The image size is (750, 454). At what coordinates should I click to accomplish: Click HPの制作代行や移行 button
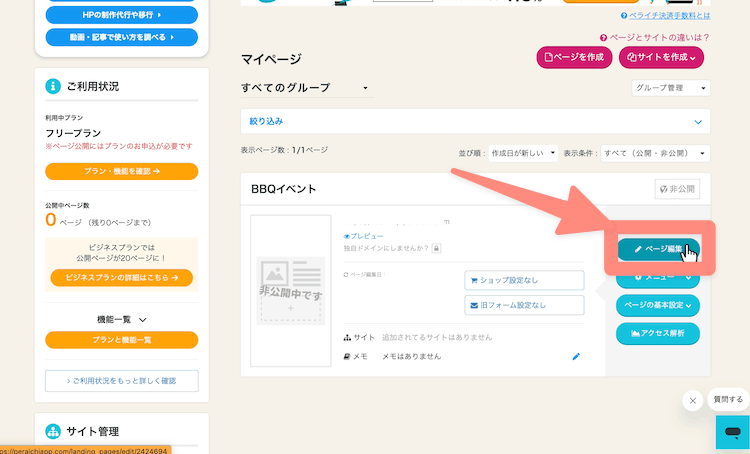[x=121, y=15]
